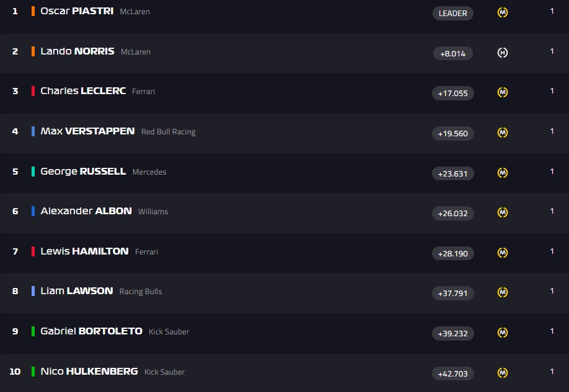Open Oscar Piastri driver name
569x392 pixels.
tap(76, 11)
